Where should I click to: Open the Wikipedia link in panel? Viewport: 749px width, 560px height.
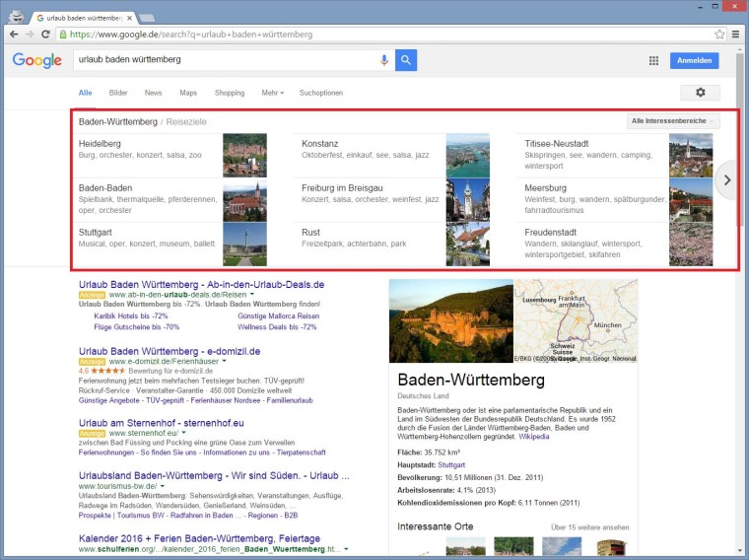533,436
